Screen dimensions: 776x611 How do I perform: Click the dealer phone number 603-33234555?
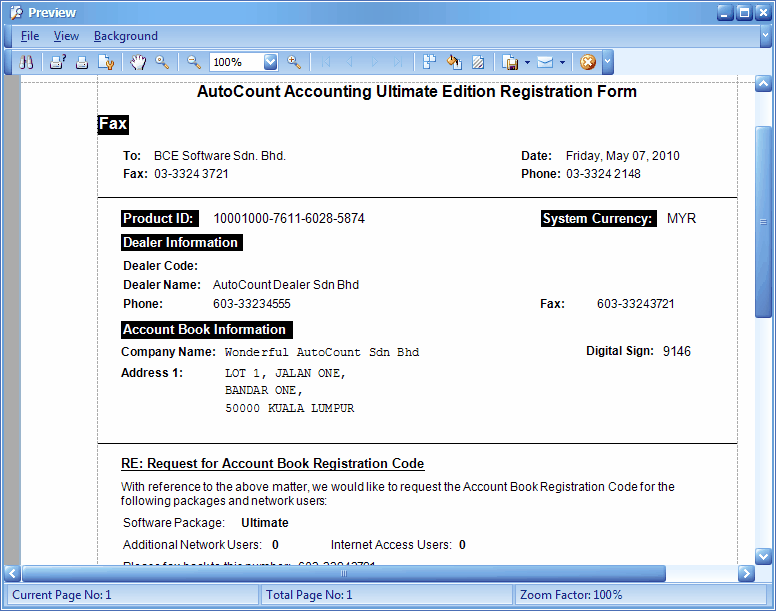click(x=252, y=304)
